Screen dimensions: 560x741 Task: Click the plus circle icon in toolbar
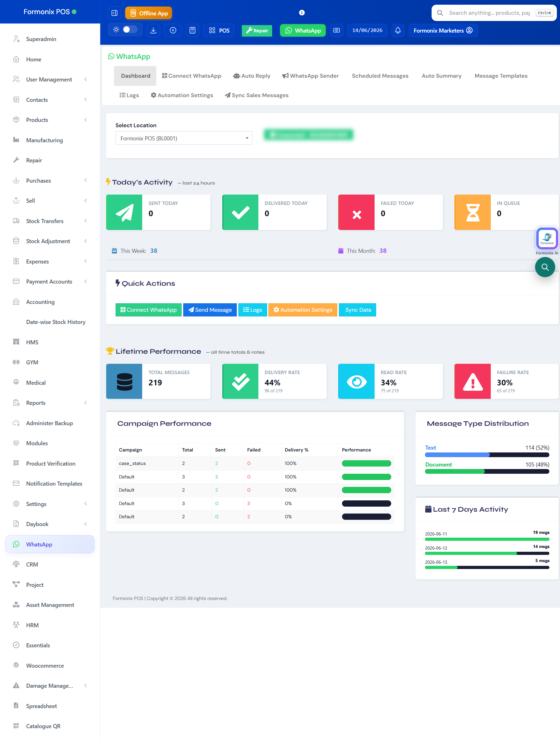click(173, 30)
